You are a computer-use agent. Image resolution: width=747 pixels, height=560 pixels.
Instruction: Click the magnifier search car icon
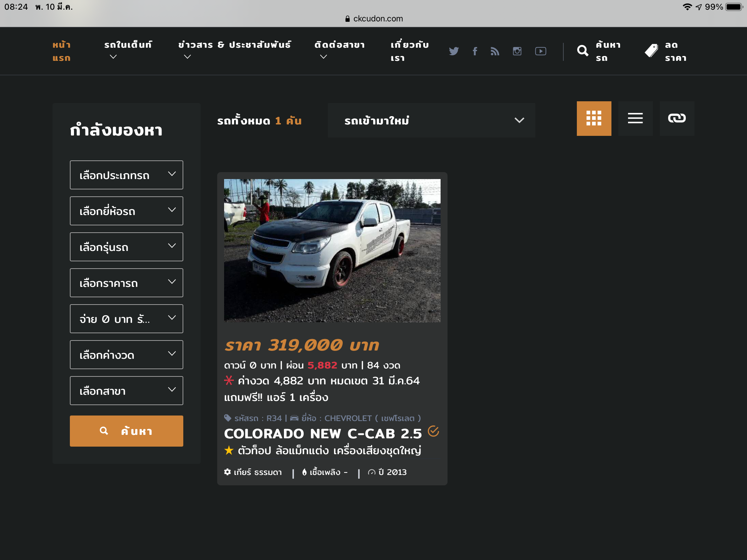[583, 51]
